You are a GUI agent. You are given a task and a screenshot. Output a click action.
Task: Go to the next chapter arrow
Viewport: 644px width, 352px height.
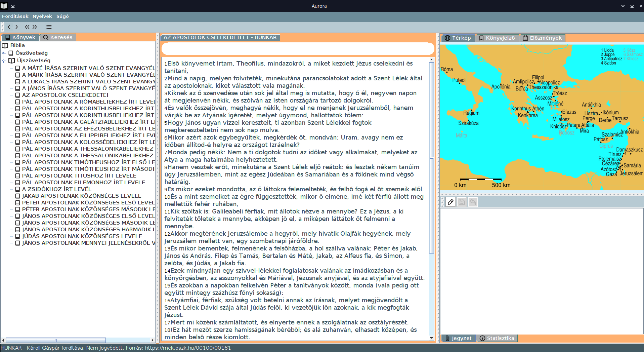pos(16,27)
